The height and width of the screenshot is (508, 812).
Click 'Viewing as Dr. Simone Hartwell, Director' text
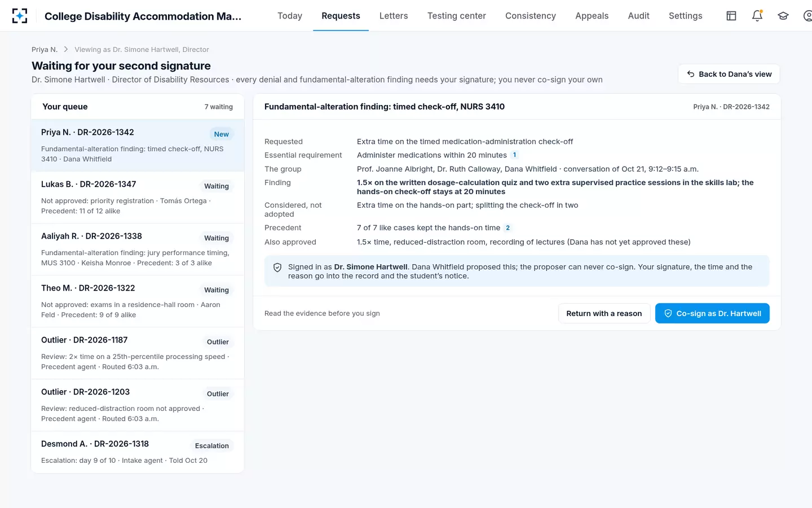pos(142,50)
